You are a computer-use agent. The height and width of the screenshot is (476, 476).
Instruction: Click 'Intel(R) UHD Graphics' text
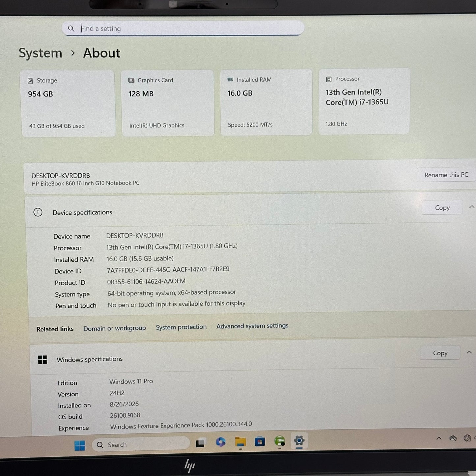pos(157,126)
